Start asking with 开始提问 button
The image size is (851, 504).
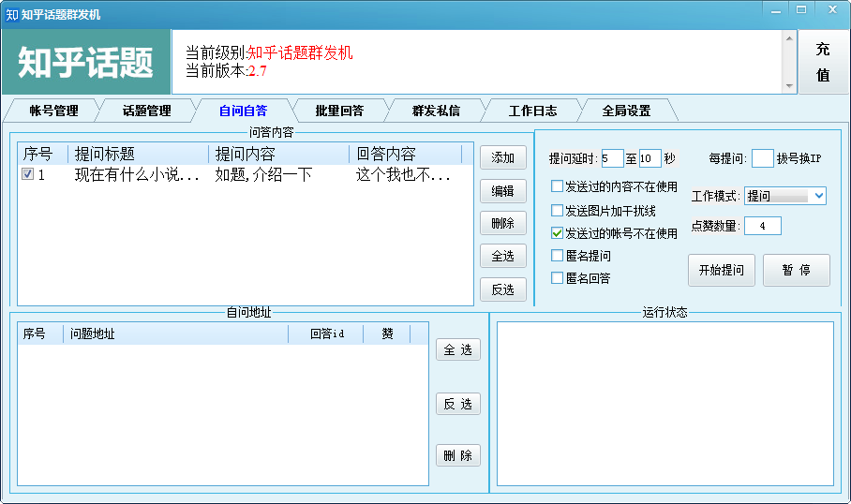click(x=722, y=270)
